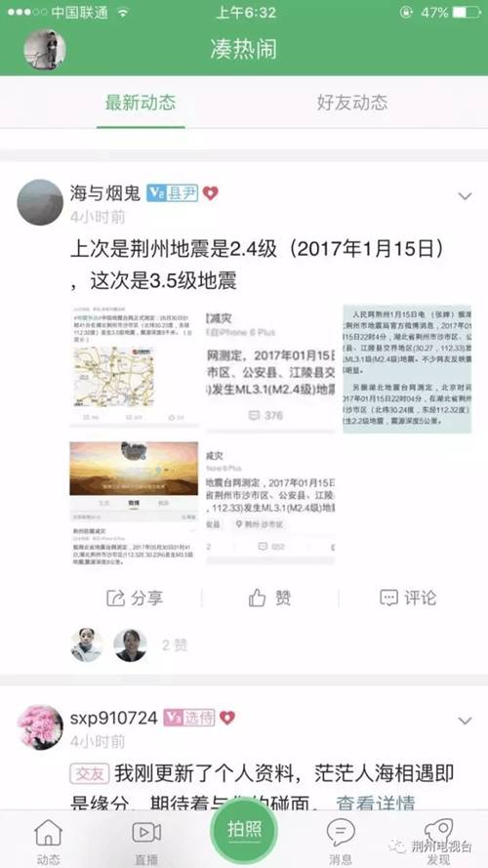This screenshot has width=488, height=868.
Task: Open the 直播 live video icon
Action: click(146, 833)
